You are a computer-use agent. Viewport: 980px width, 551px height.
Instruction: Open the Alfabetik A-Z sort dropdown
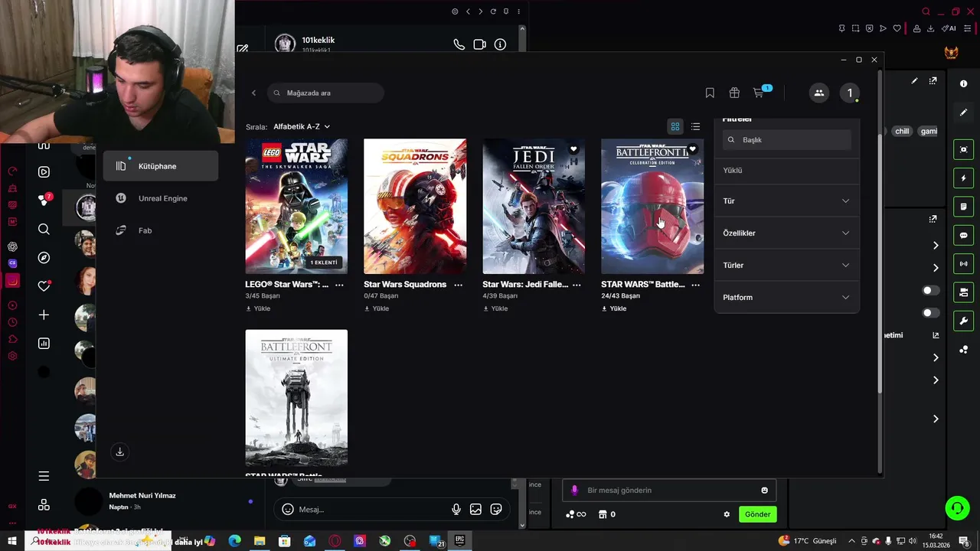pyautogui.click(x=302, y=126)
